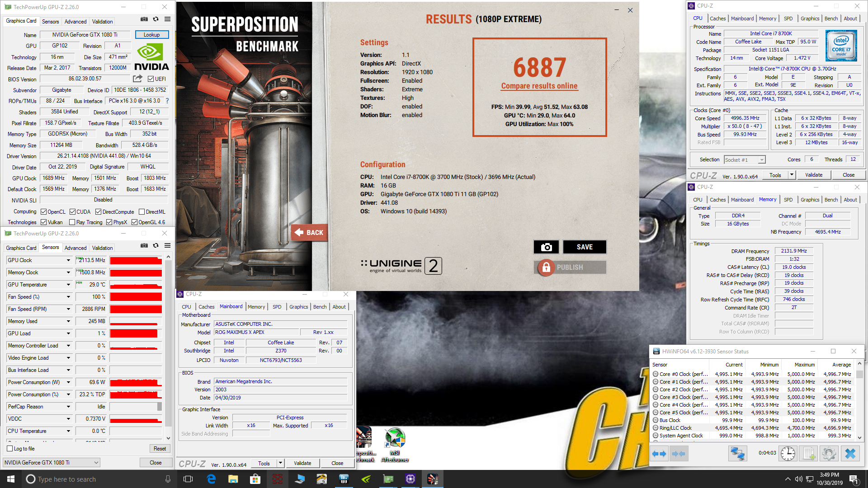Toggle the Ray Tracing checkbox
This screenshot has width=868, height=488.
tap(72, 222)
